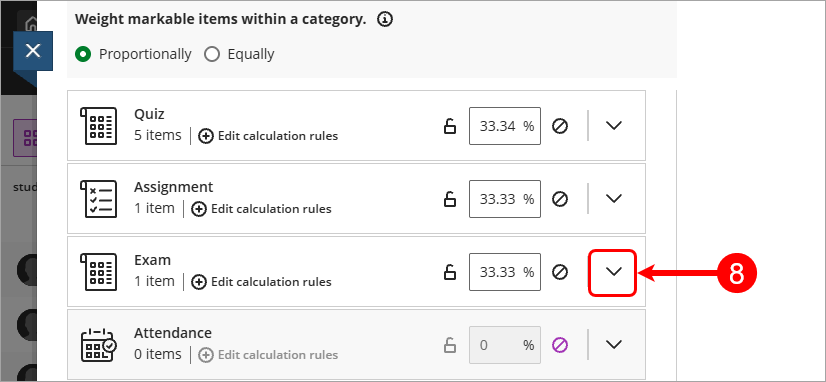Viewport: 826px width, 382px height.
Task: Expand the Assignment category chevron
Action: pos(614,198)
